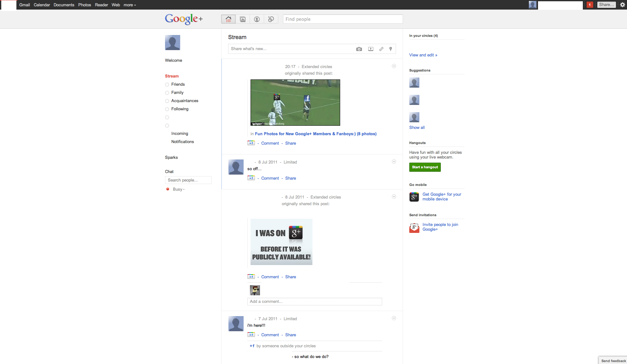Open options arrow on 7 Jul post
Screen dimensions: 627x364
click(x=394, y=318)
